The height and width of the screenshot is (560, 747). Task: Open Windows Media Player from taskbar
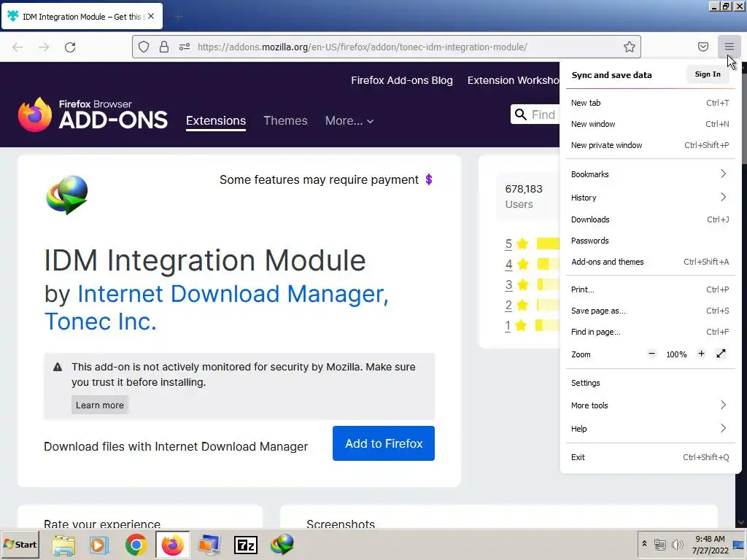click(99, 544)
